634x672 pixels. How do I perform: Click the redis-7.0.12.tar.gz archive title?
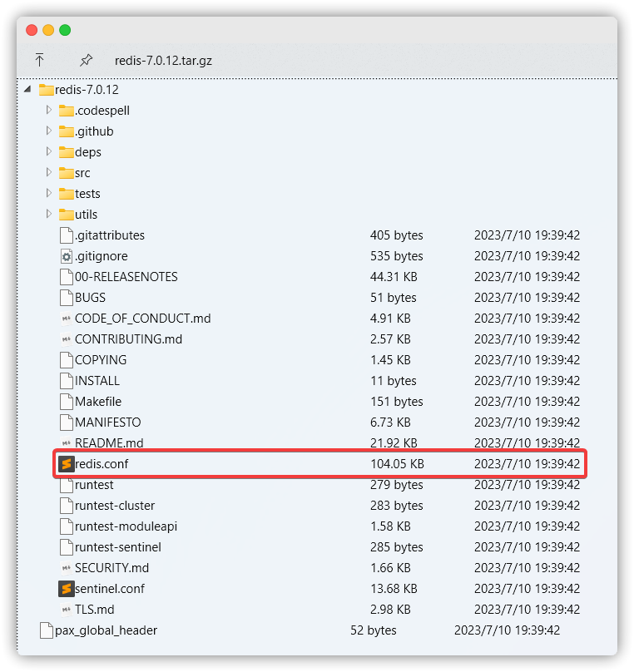pyautogui.click(x=163, y=61)
